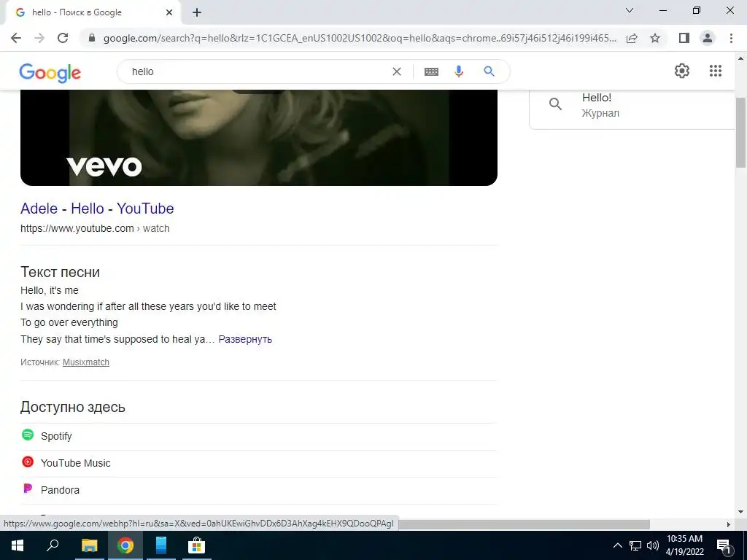Screen dimensions: 747x560
Task: Click horizontal scrollbar right arrow
Action: 729,524
